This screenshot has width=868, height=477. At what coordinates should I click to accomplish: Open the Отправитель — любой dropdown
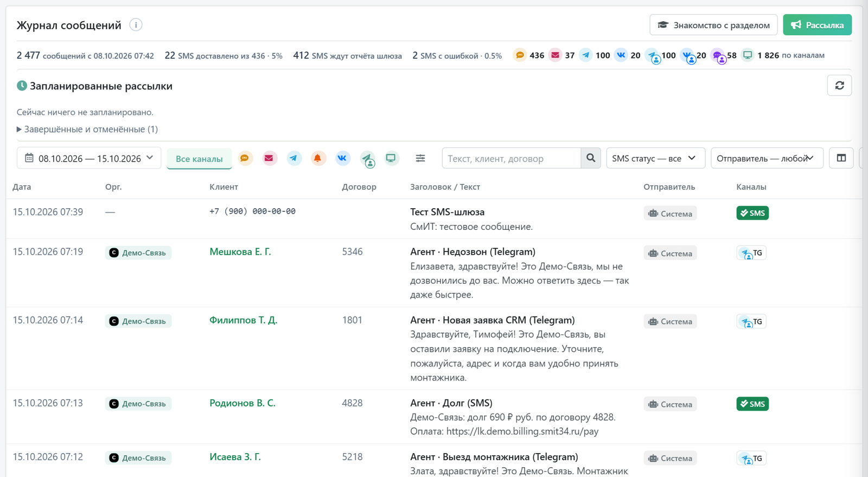(767, 158)
